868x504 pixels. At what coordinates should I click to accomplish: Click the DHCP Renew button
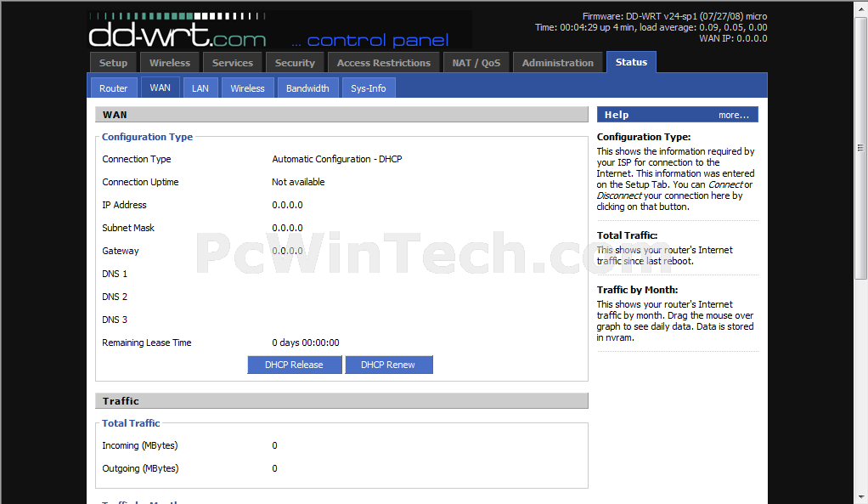tap(388, 365)
